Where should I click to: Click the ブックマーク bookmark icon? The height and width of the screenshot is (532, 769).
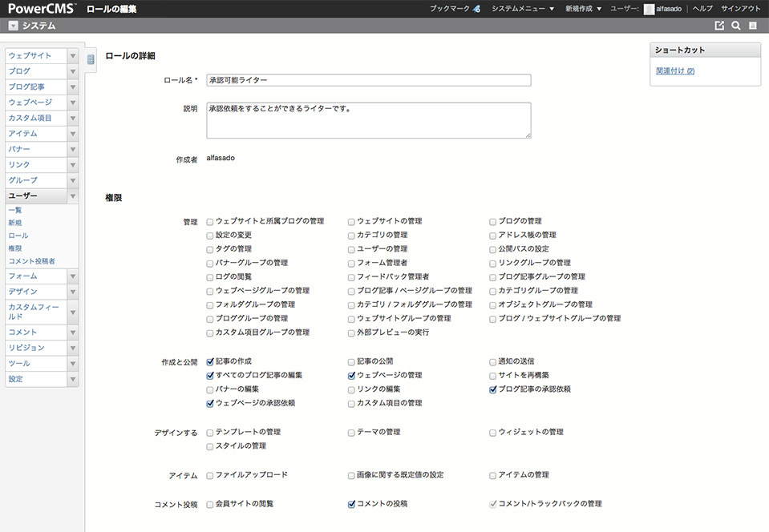pos(476,9)
